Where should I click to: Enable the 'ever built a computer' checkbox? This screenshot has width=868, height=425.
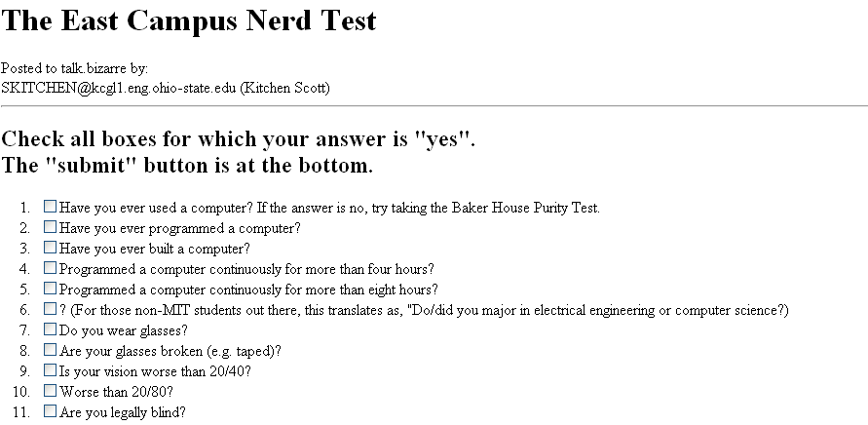(51, 248)
